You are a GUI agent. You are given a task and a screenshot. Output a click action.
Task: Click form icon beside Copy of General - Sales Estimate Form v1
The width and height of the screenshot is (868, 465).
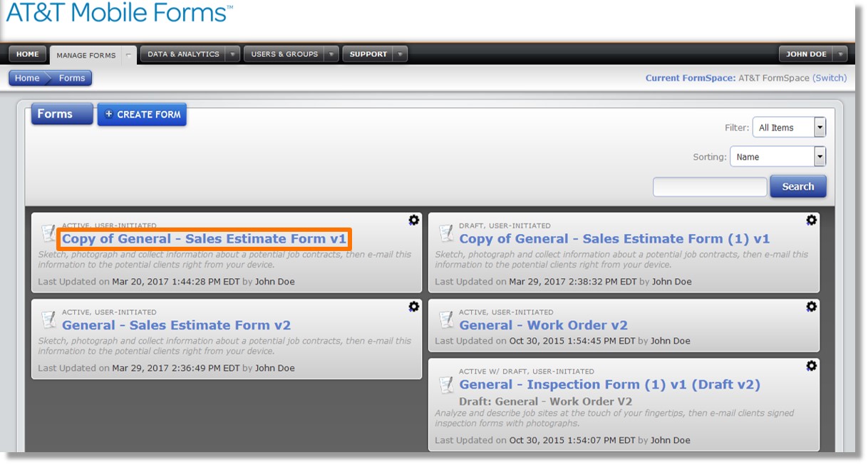pyautogui.click(x=48, y=233)
